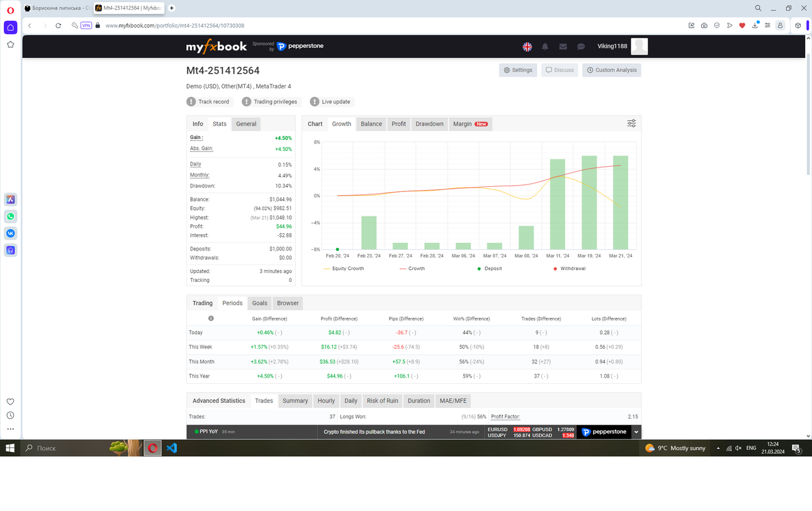Switch to the General tab
This screenshot has width=812, height=511.
tap(246, 124)
